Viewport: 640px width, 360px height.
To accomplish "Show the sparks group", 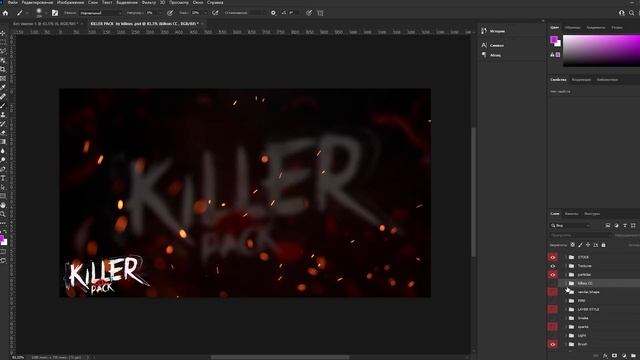I will tap(553, 327).
